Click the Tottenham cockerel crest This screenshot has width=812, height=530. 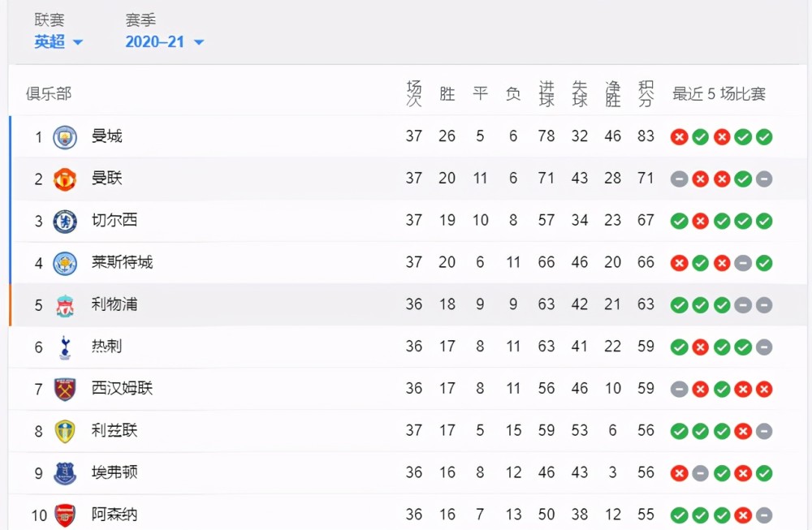[65, 347]
